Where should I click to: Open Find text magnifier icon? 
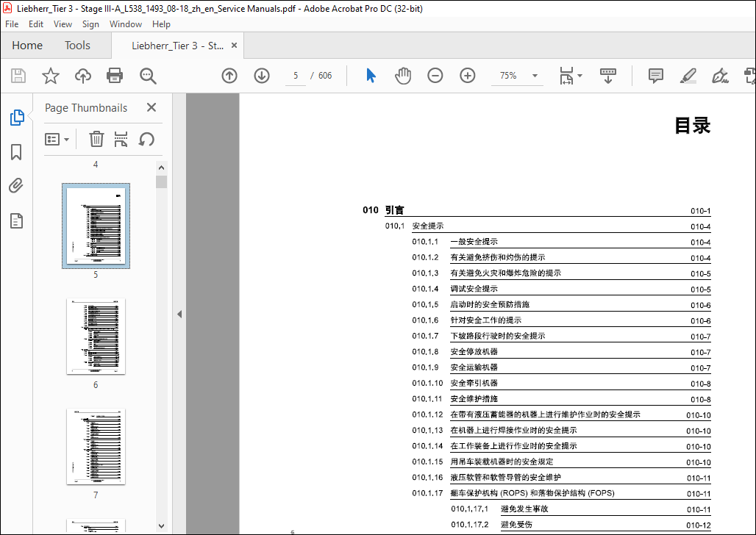click(x=148, y=76)
